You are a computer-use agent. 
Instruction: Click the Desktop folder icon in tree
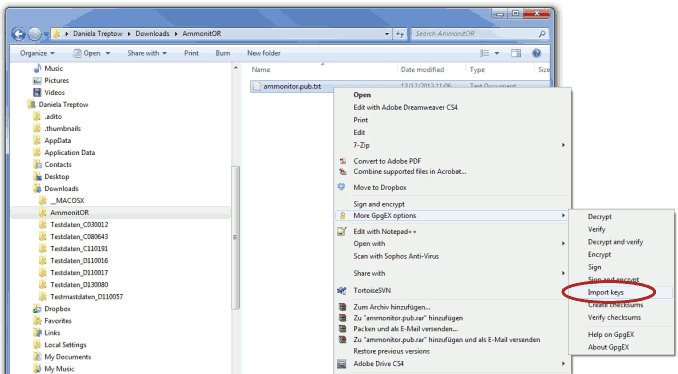coord(37,176)
